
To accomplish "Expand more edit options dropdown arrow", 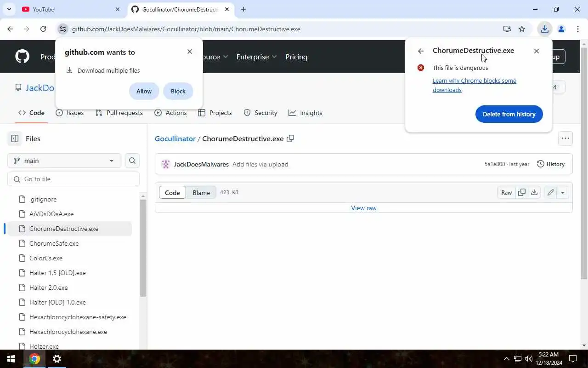I will point(563,192).
